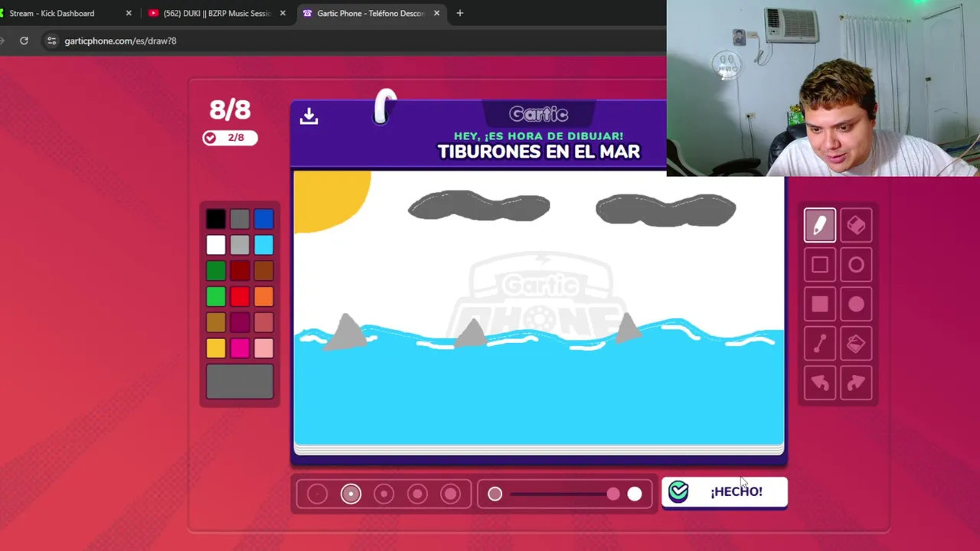
Task: Undo the last drawing stroke
Action: [x=819, y=383]
